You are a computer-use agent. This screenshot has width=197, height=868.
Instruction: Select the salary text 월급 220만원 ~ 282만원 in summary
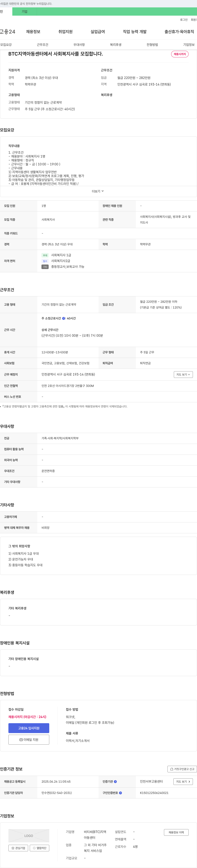(134, 78)
